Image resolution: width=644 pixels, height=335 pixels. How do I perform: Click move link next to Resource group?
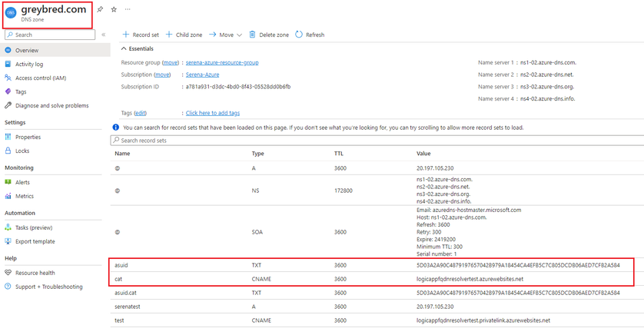171,62
